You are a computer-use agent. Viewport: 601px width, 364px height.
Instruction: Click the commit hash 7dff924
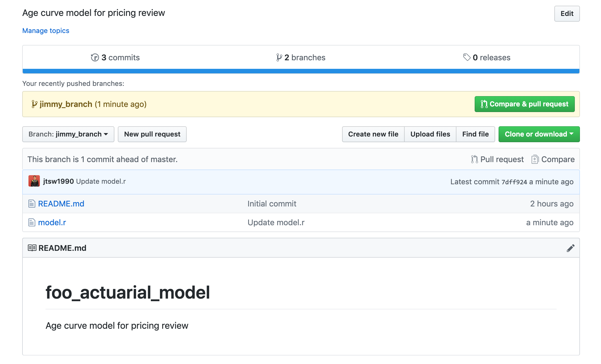coord(514,182)
